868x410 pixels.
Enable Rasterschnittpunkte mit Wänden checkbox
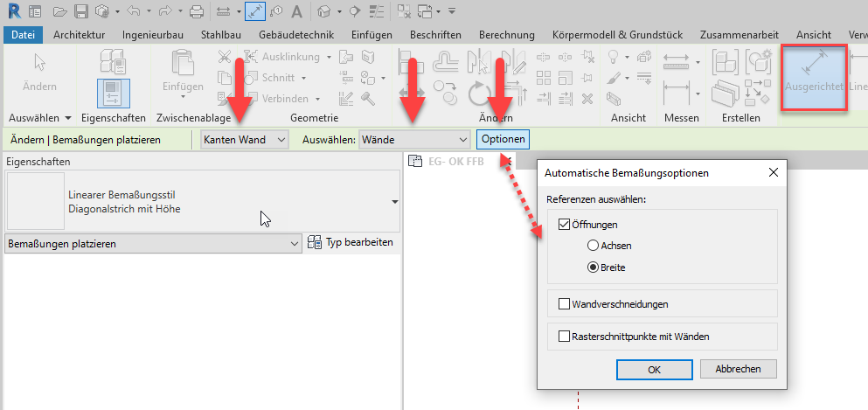click(564, 335)
